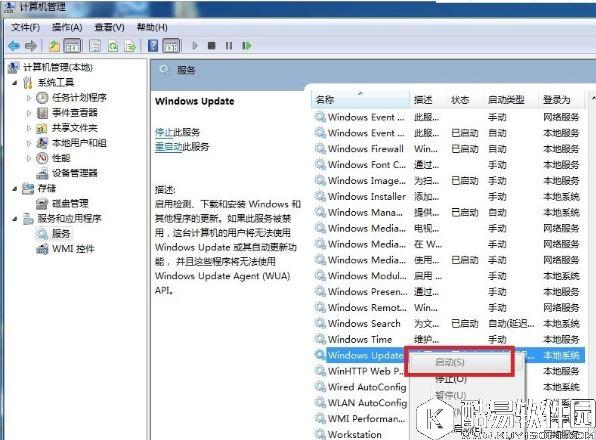596x440 pixels.
Task: Select 事件查看器 in the tree
Action: click(75, 113)
